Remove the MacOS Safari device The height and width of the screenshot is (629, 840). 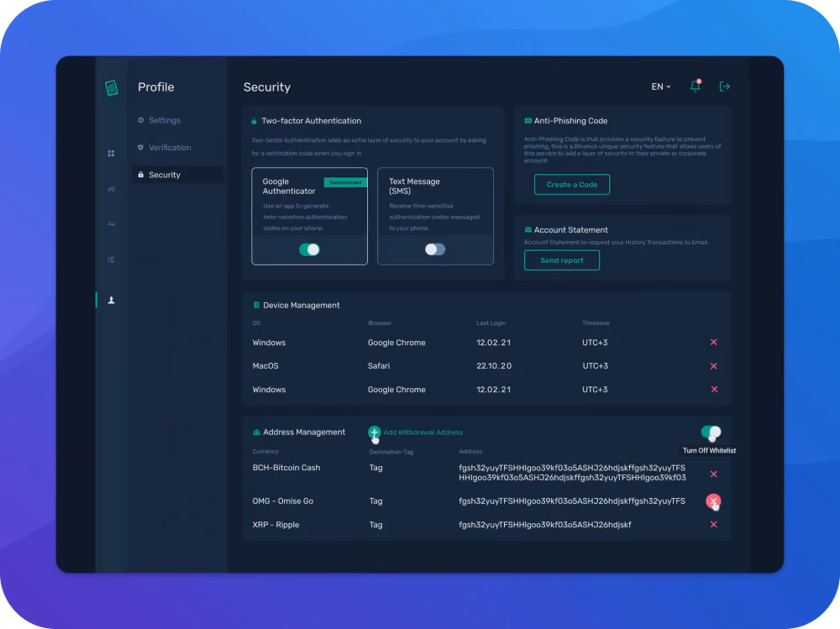pos(713,366)
